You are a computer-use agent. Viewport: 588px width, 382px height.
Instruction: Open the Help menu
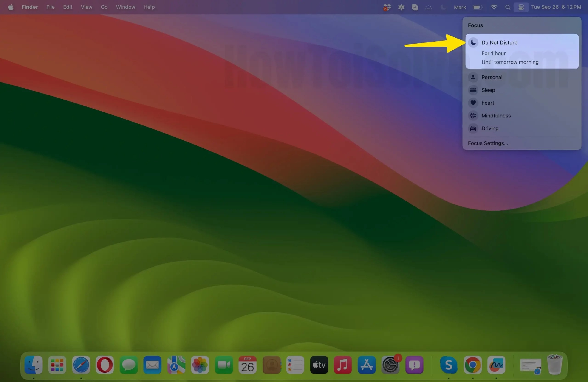(x=149, y=7)
